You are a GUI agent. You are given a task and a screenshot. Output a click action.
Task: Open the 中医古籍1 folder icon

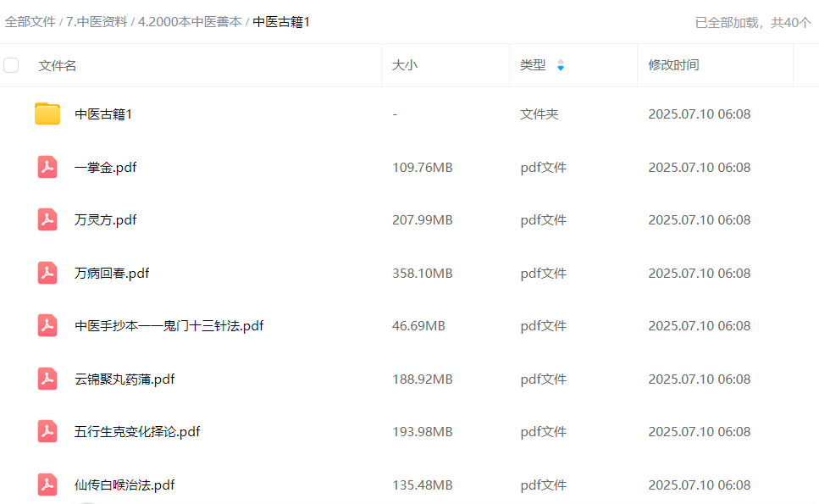(47, 114)
